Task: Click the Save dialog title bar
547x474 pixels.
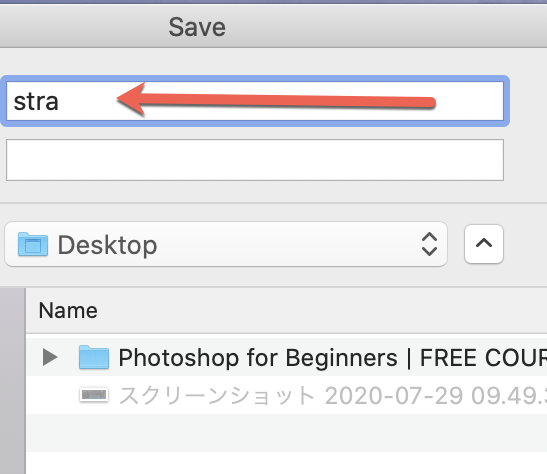Action: [274, 27]
